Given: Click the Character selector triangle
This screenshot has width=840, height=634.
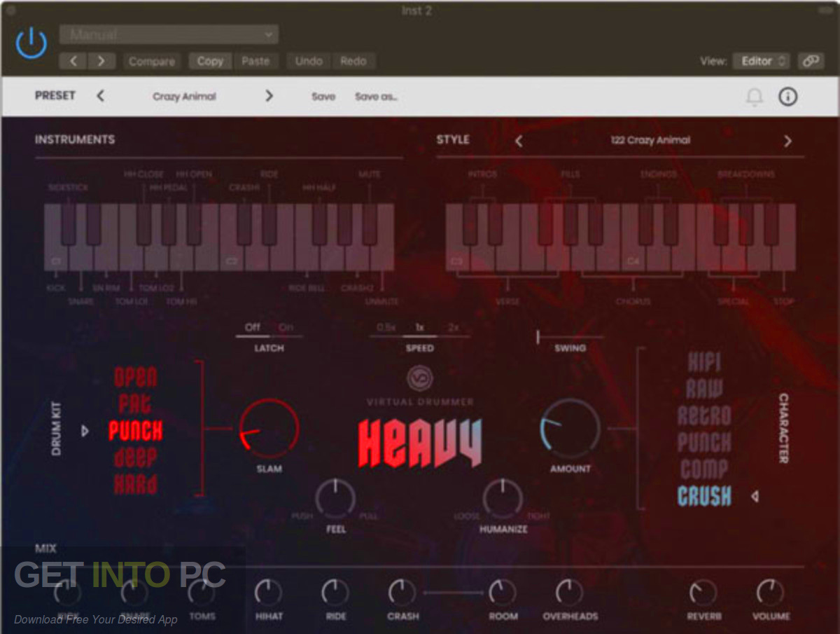Looking at the screenshot, I should tap(755, 497).
